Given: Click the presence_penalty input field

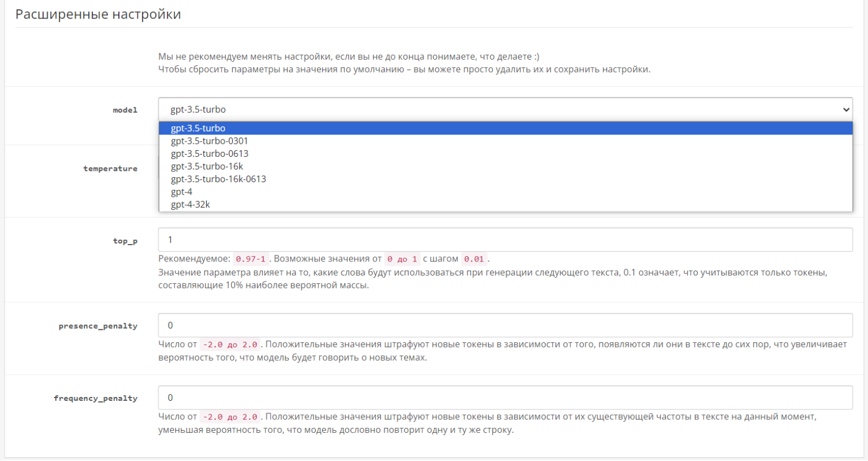Looking at the screenshot, I should click(506, 325).
